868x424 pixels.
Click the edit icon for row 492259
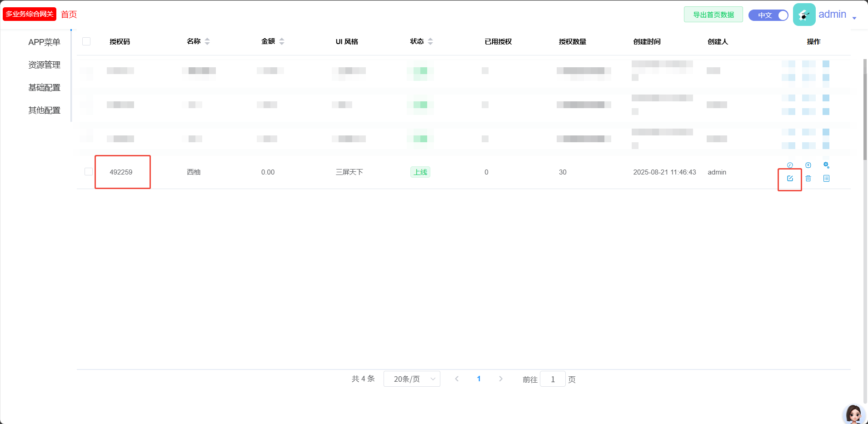(790, 179)
